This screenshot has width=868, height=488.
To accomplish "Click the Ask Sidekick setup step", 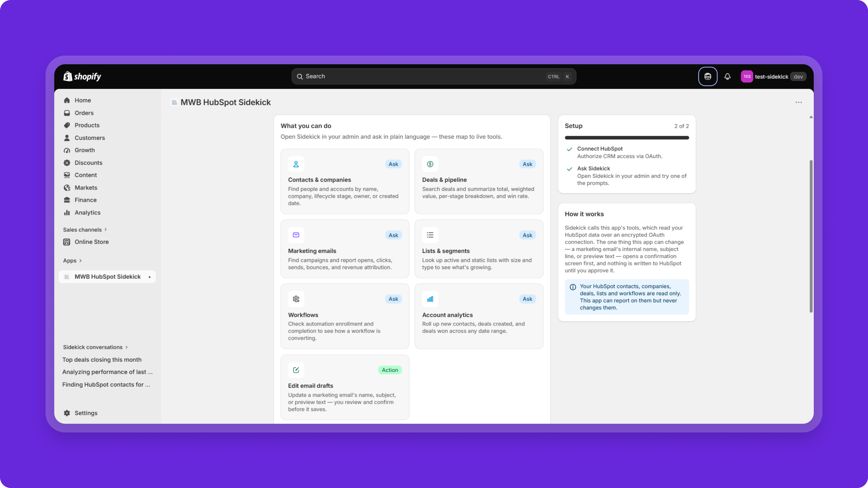I will pyautogui.click(x=627, y=176).
